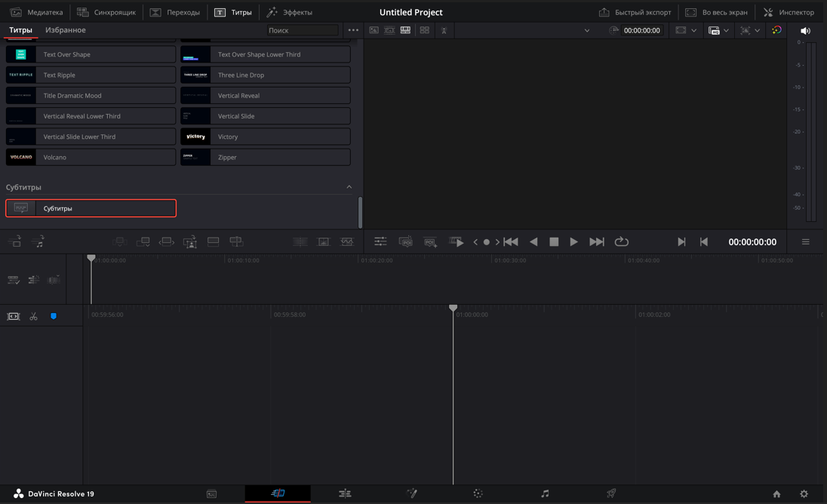Click the Dissolve transition icon
Screen dimensions: 827x504
tap(323, 241)
